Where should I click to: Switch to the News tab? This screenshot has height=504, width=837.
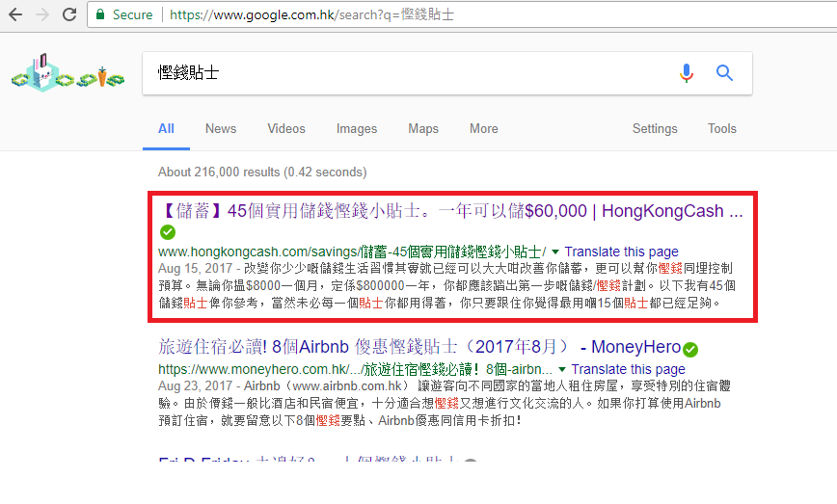pyautogui.click(x=221, y=128)
